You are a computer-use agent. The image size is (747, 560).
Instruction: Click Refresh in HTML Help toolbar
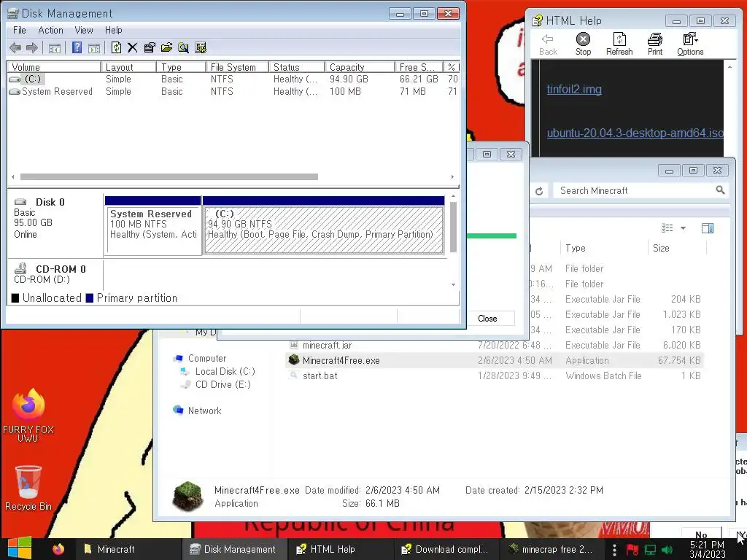coord(619,44)
